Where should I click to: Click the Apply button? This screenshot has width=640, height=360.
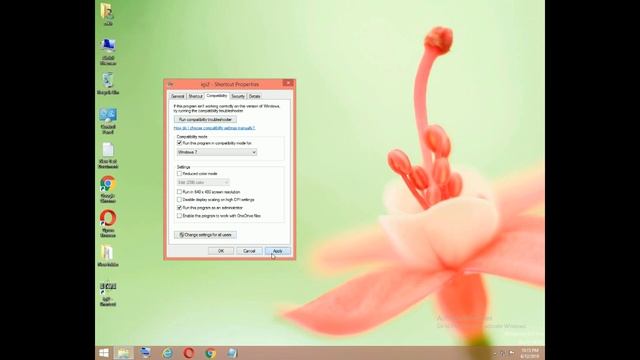(278, 251)
